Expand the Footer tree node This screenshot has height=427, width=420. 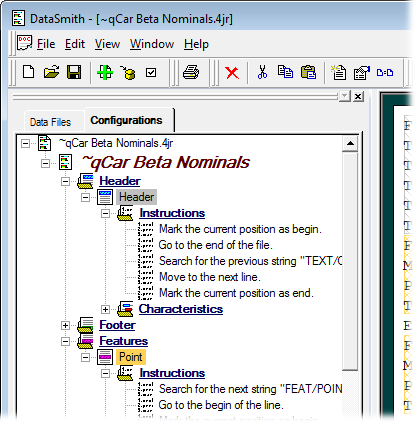click(65, 325)
